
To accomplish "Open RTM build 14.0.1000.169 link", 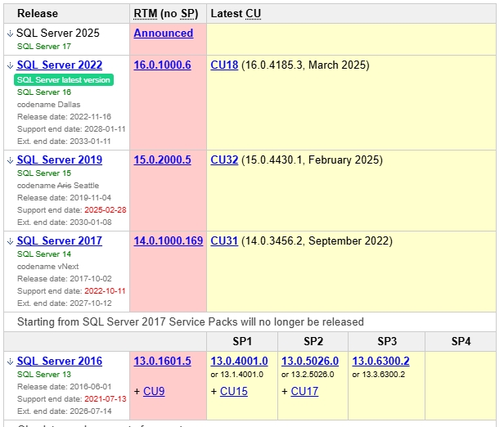I will [169, 240].
